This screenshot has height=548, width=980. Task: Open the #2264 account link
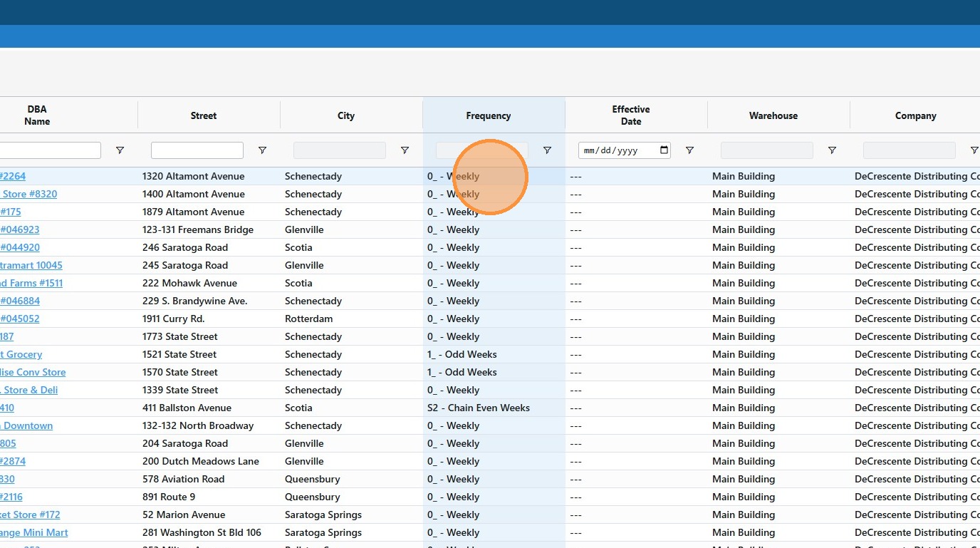point(13,176)
